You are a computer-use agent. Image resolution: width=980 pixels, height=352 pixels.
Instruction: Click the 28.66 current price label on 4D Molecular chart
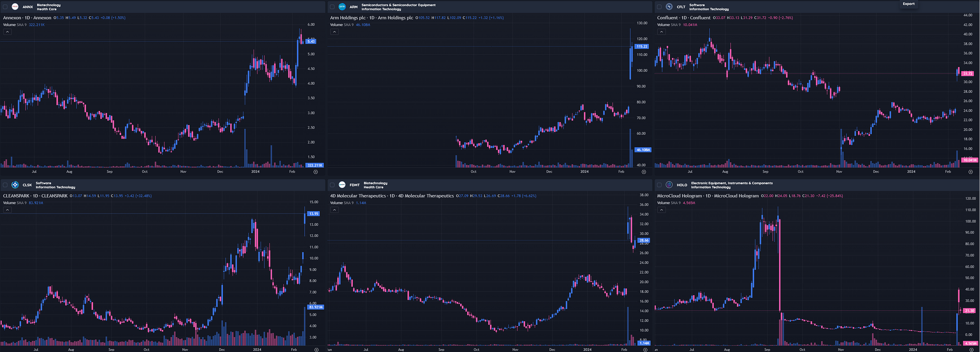tap(644, 240)
